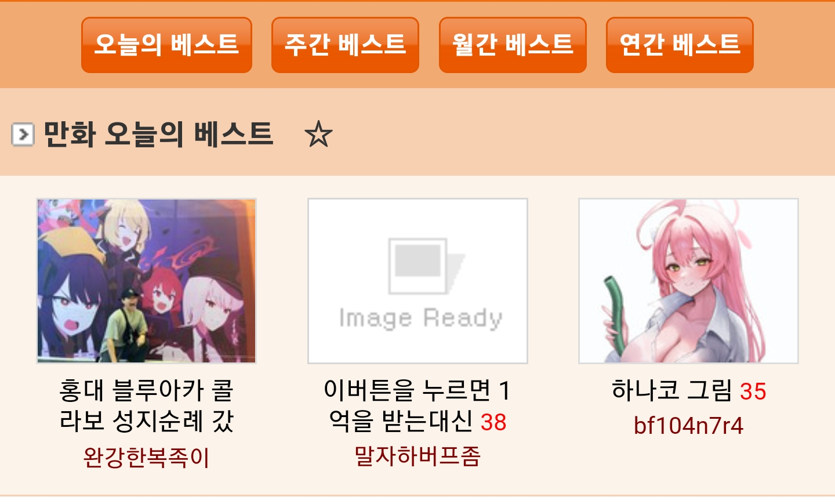Click the red comment count 35
The height and width of the screenshot is (504, 835).
(753, 391)
